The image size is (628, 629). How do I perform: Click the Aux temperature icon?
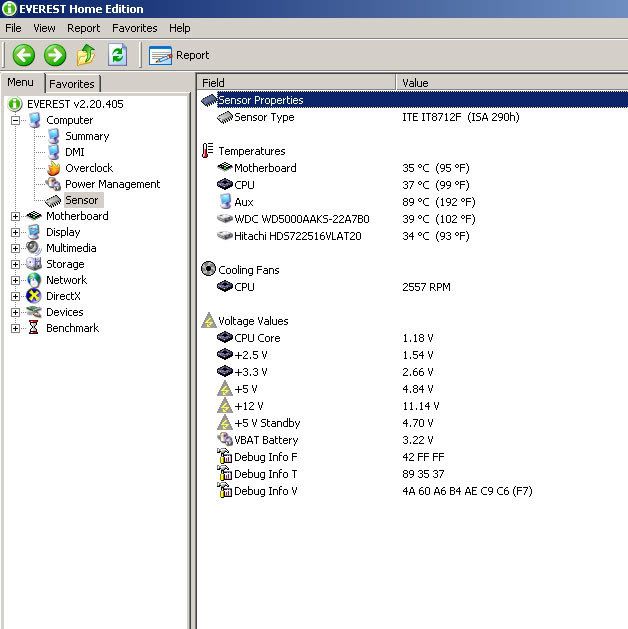coord(225,202)
